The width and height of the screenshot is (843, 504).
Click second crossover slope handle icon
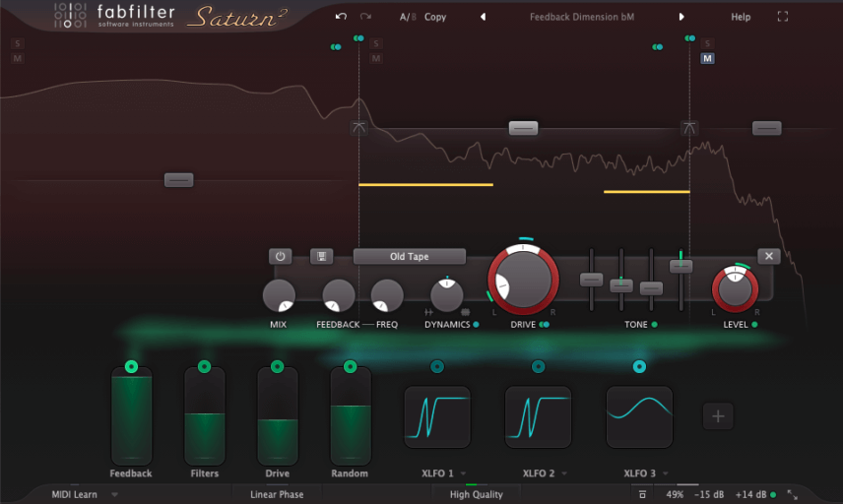[689, 128]
